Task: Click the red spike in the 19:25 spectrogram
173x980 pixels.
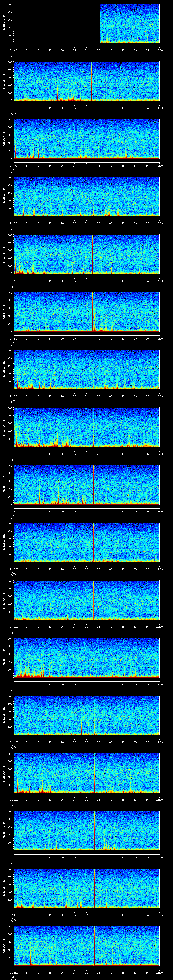Action: point(95,946)
